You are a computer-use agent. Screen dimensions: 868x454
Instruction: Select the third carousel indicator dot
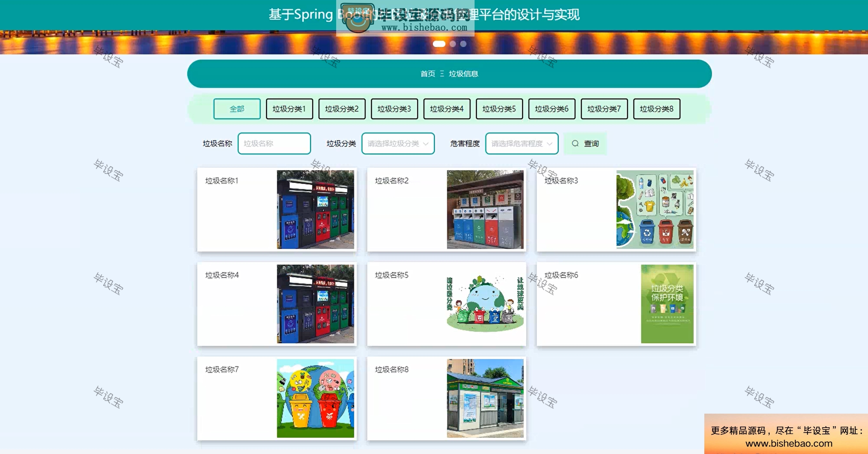[x=463, y=44]
